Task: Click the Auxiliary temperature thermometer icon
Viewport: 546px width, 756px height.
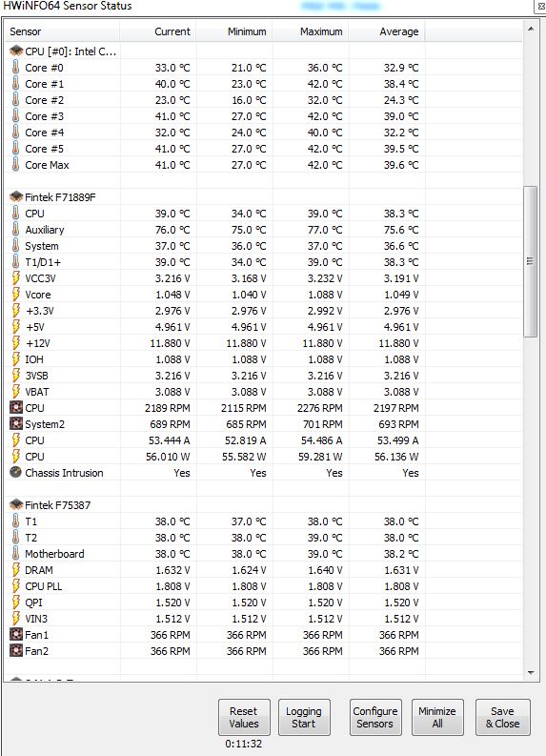Action: coord(16,229)
